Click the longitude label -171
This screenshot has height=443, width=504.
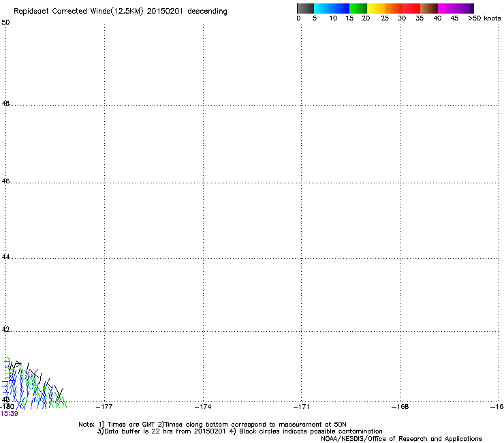coord(302,407)
